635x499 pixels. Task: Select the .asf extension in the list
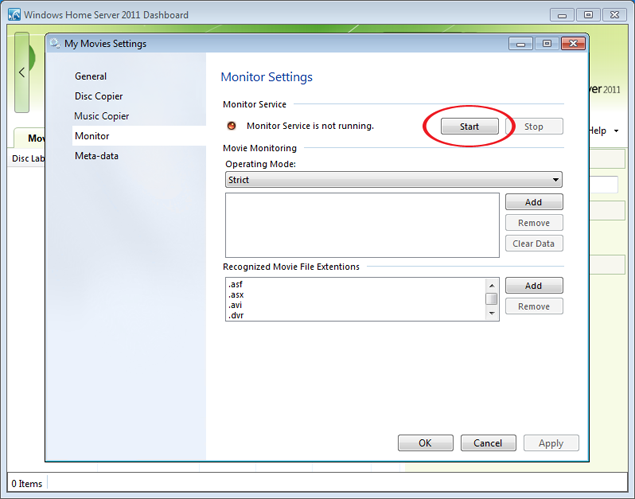236,284
